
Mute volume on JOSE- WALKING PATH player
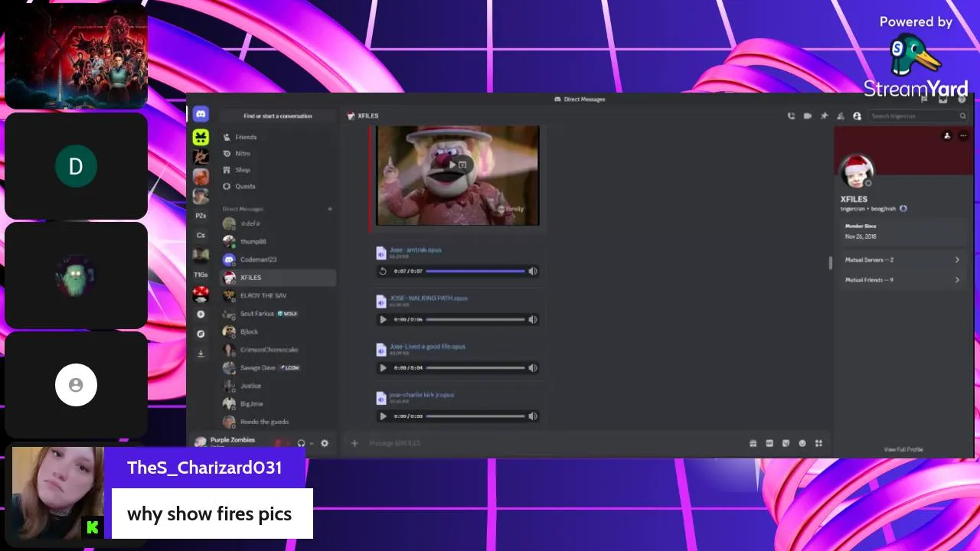tap(533, 319)
